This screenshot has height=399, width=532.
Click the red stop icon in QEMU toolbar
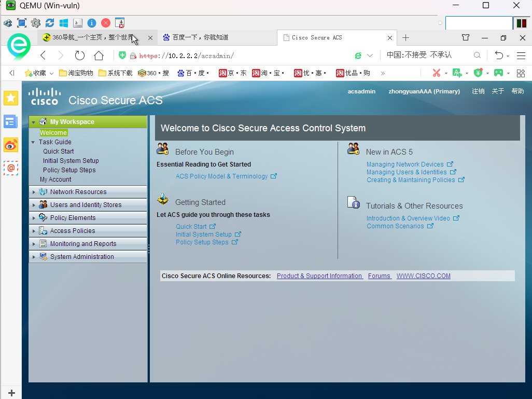pos(106,23)
